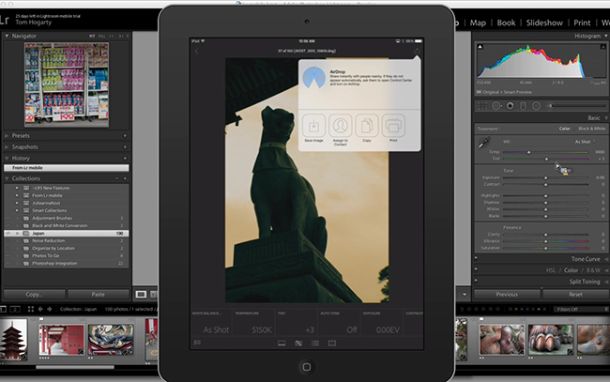Toggle the HSL panel on/off switch
Screen dimensions: 610x382
pos(476,269)
